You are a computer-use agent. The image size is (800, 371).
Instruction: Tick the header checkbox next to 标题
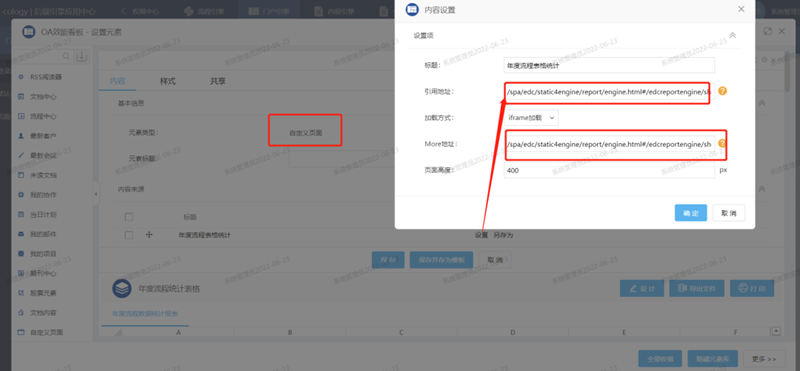point(129,217)
